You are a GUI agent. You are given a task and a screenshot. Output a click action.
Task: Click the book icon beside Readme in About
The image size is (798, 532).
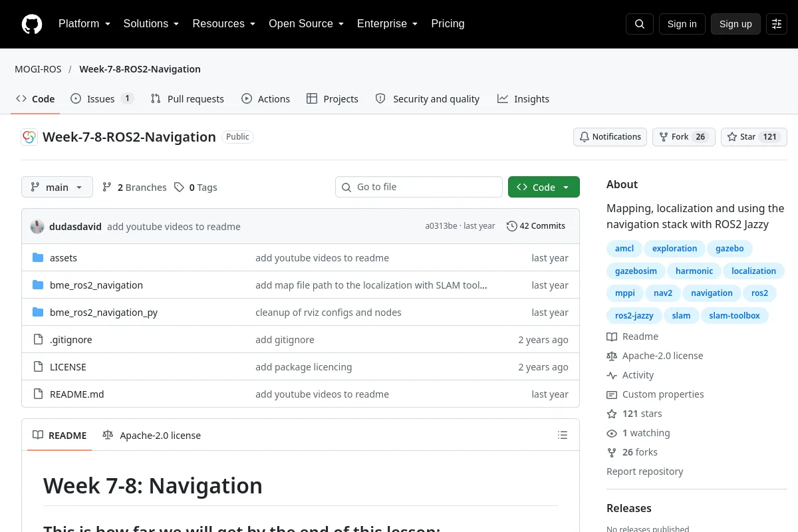(x=612, y=336)
